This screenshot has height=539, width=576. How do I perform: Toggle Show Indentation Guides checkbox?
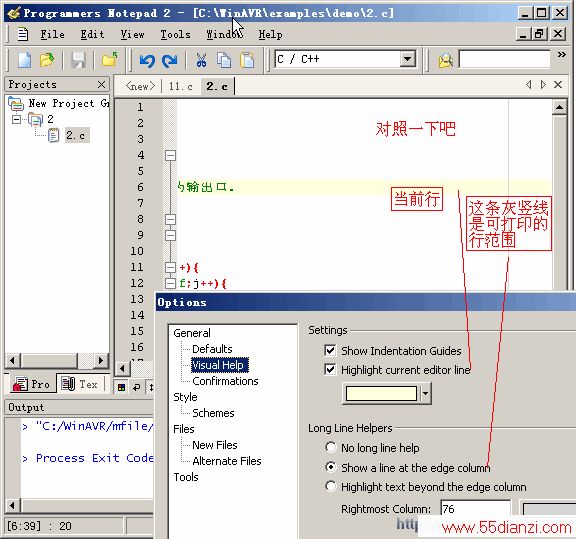tap(330, 350)
